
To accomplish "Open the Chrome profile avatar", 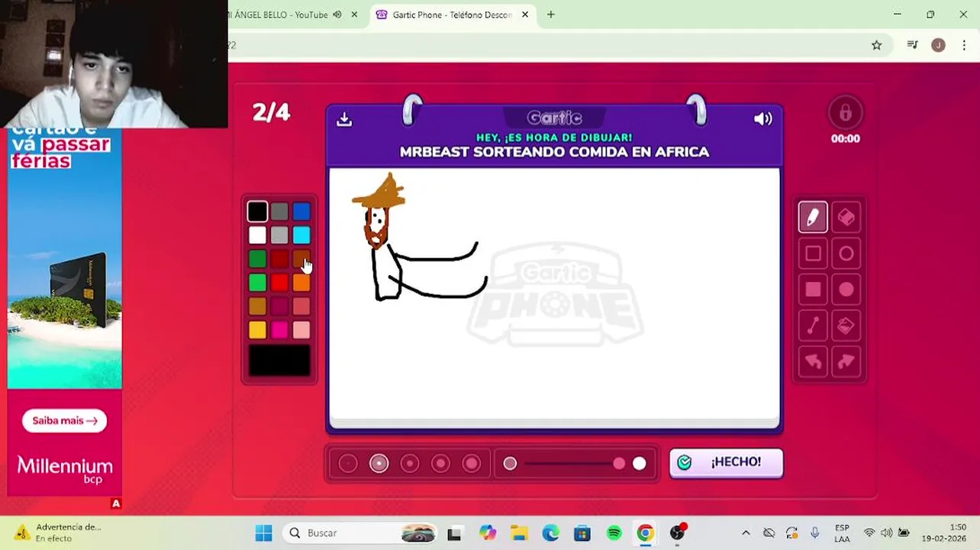I will [938, 45].
